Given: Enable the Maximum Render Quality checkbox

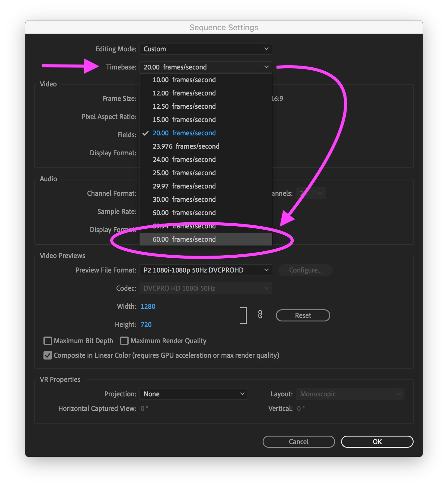Looking at the screenshot, I should click(124, 341).
